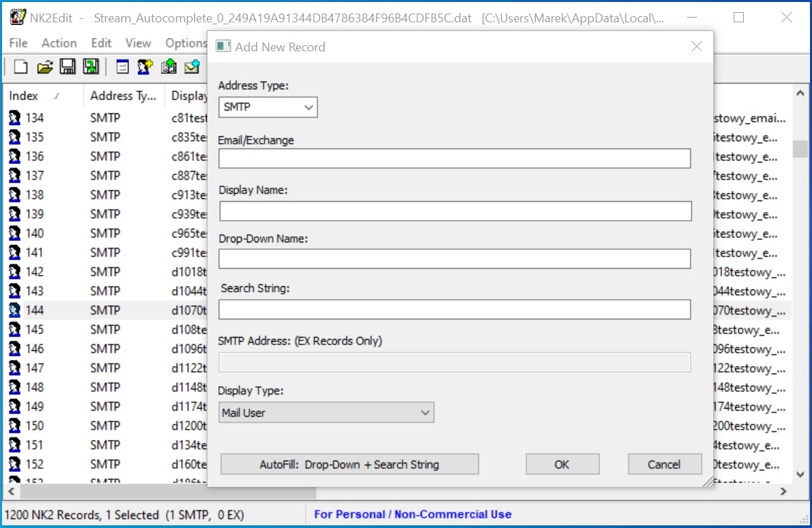Expand the Display Type Mail User dropdown

click(x=326, y=413)
